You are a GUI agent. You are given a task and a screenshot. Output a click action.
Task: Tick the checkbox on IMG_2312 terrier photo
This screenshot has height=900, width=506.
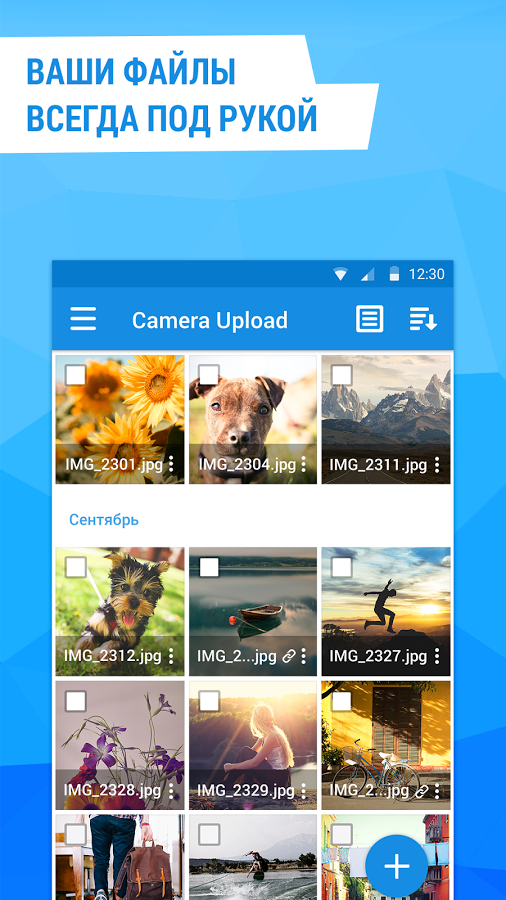click(x=75, y=567)
